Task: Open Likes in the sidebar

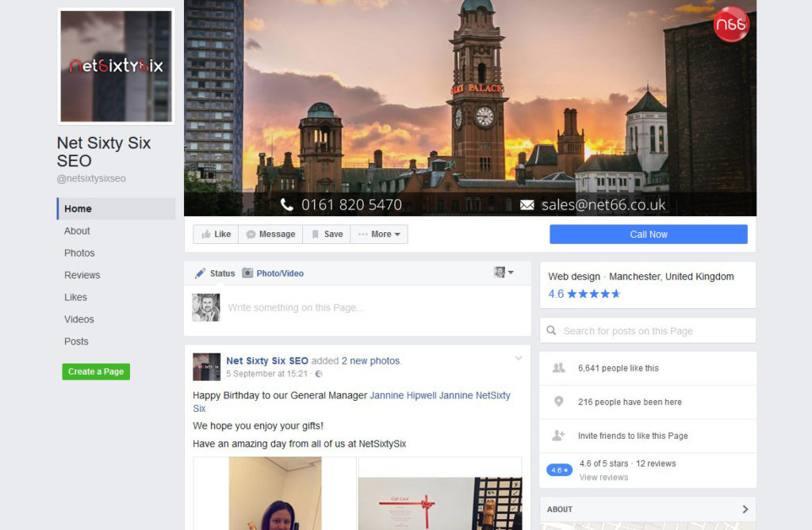Action: 75,297
